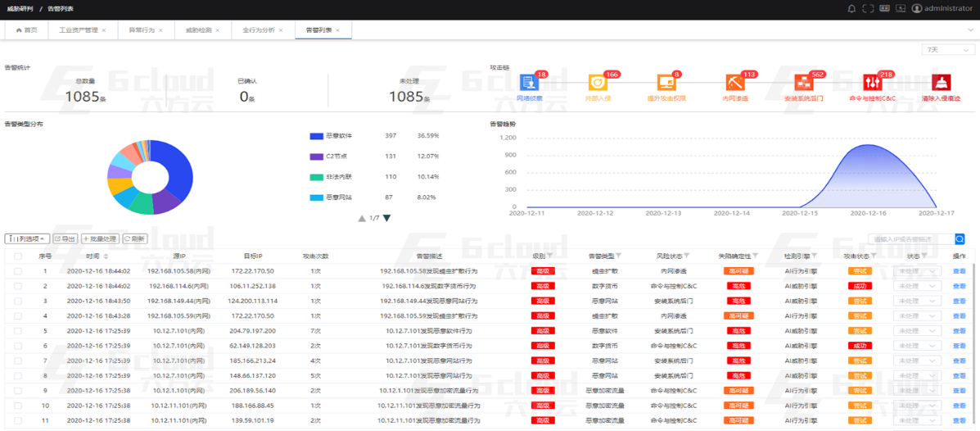The height and width of the screenshot is (431, 980).
Task: Click 查看 link for row 4
Action: [959, 316]
